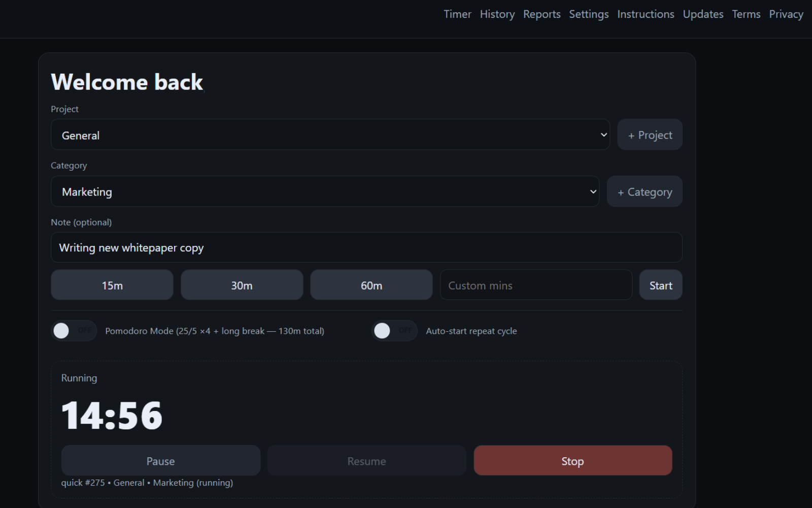
Task: Go to the Reports page
Action: click(542, 14)
